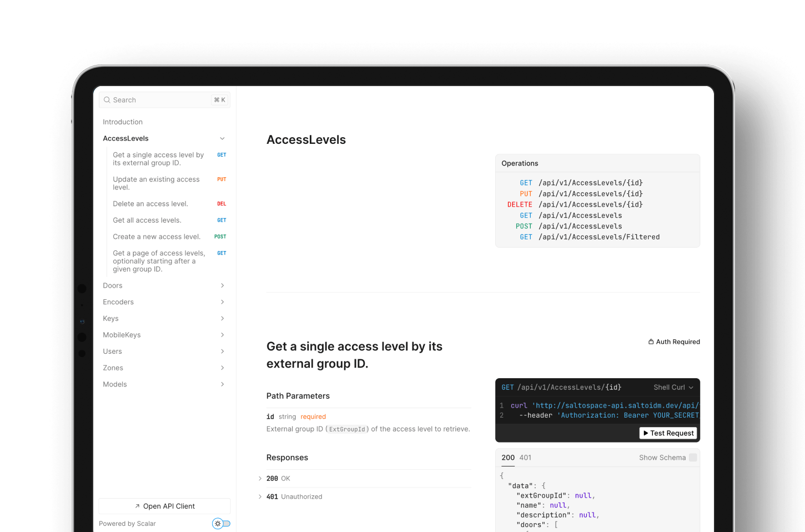805x532 pixels.
Task: Click the Open API Client arrow icon
Action: point(137,506)
